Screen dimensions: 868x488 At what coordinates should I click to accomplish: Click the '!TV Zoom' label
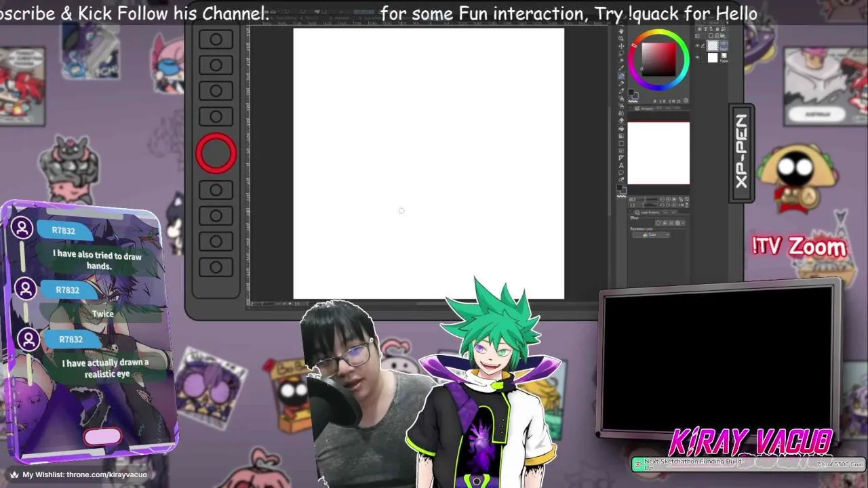(x=800, y=247)
